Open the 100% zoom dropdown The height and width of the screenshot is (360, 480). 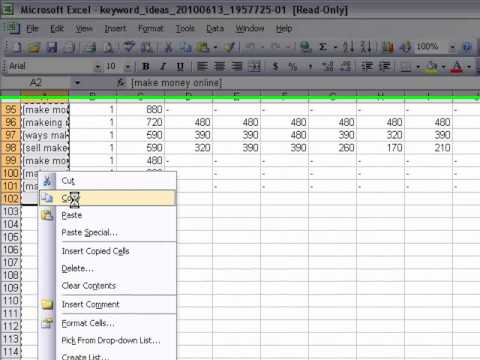tap(452, 47)
